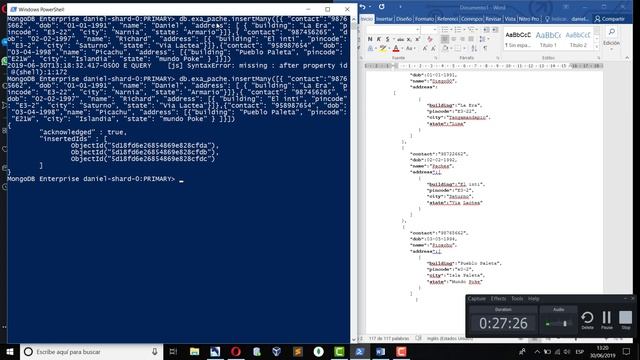The width and height of the screenshot is (640, 360).
Task: Apply the red font color
Action: click(396, 49)
